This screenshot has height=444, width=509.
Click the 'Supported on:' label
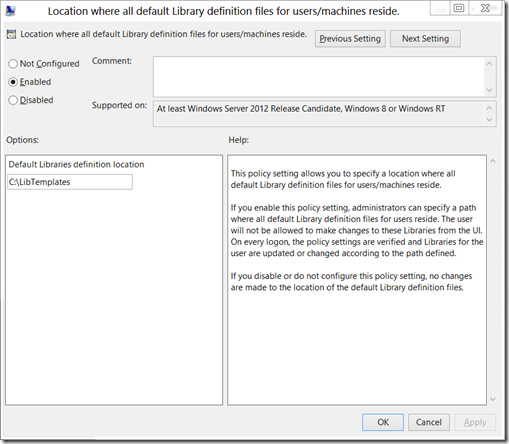119,105
